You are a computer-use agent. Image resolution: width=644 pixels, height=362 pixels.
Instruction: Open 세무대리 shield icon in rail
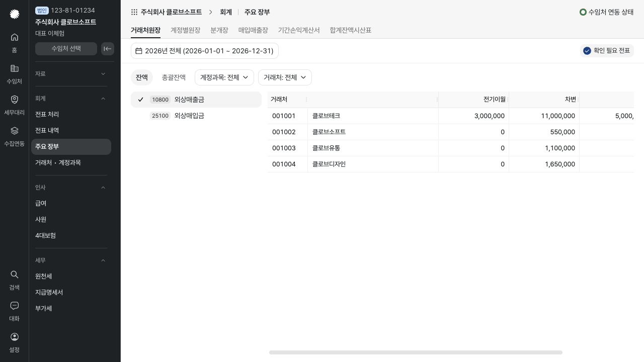pyautogui.click(x=15, y=100)
